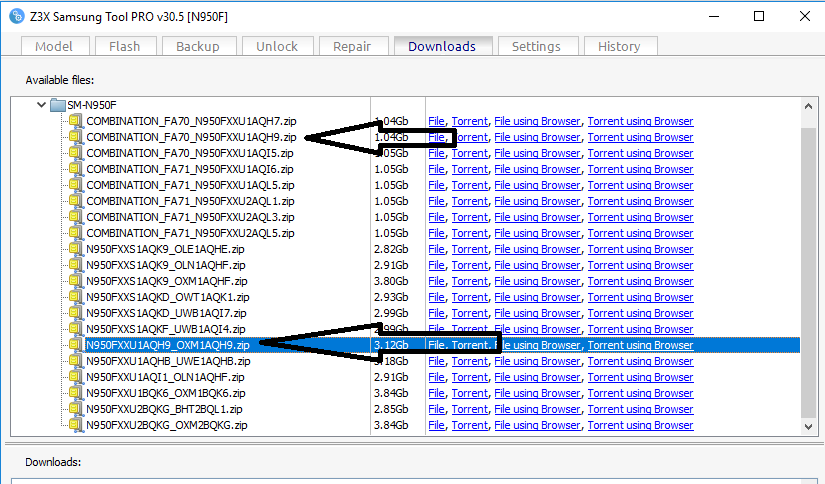Collapse the SM-N950F folder tree

click(41, 105)
